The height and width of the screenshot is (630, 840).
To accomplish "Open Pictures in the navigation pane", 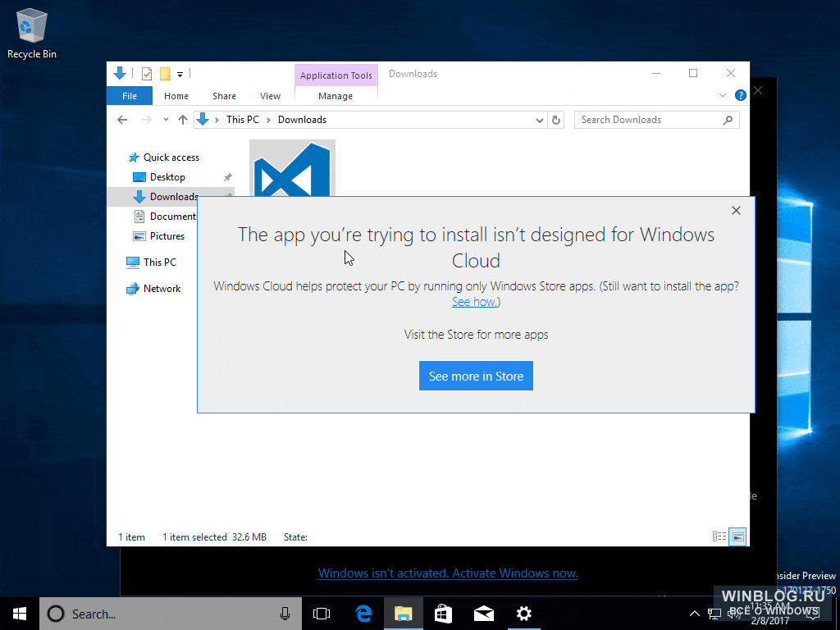I will coord(158,236).
